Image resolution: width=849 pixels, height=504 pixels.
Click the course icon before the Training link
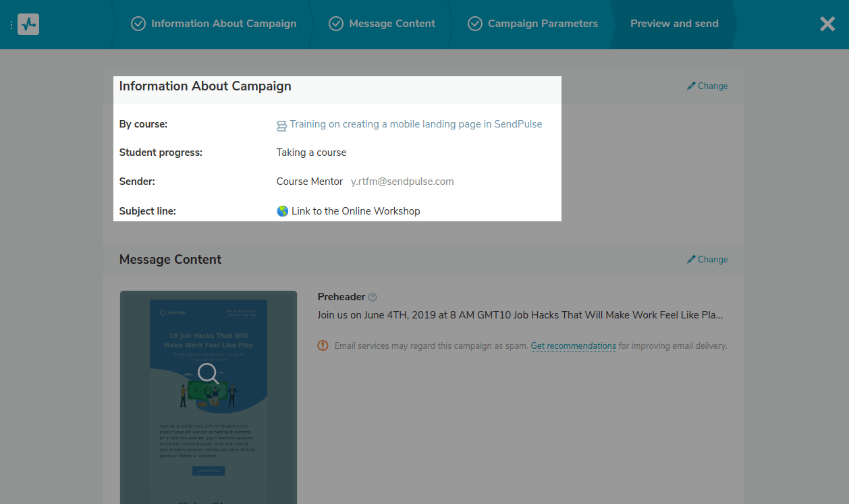pos(281,125)
